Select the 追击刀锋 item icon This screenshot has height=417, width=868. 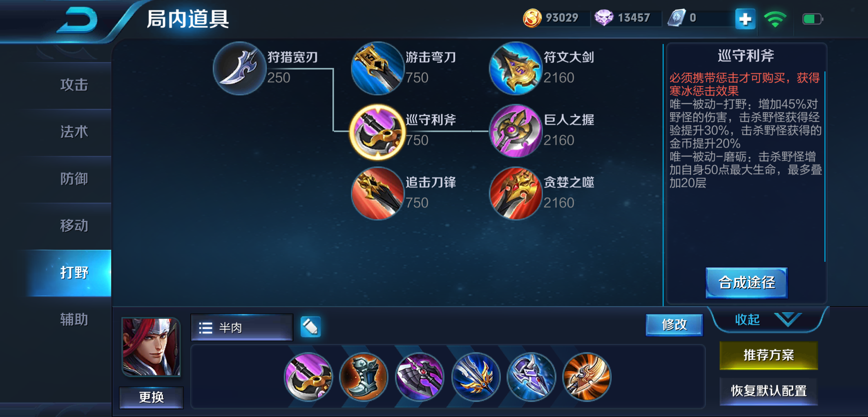378,193
